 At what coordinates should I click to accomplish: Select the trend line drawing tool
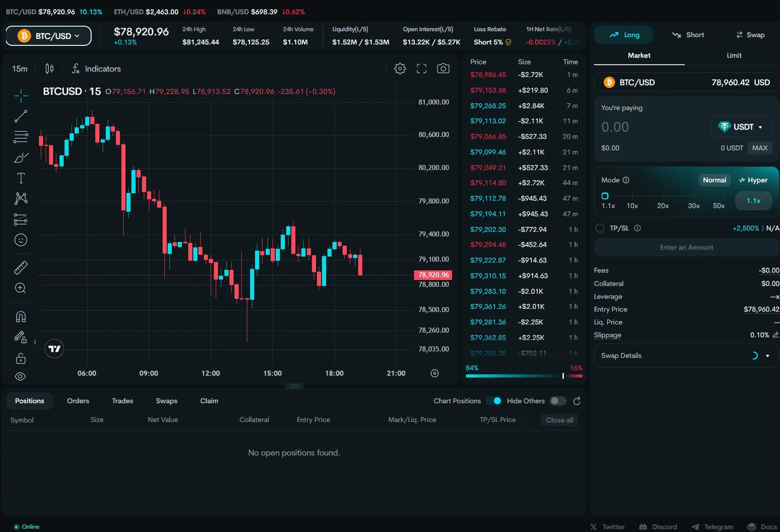(x=21, y=116)
